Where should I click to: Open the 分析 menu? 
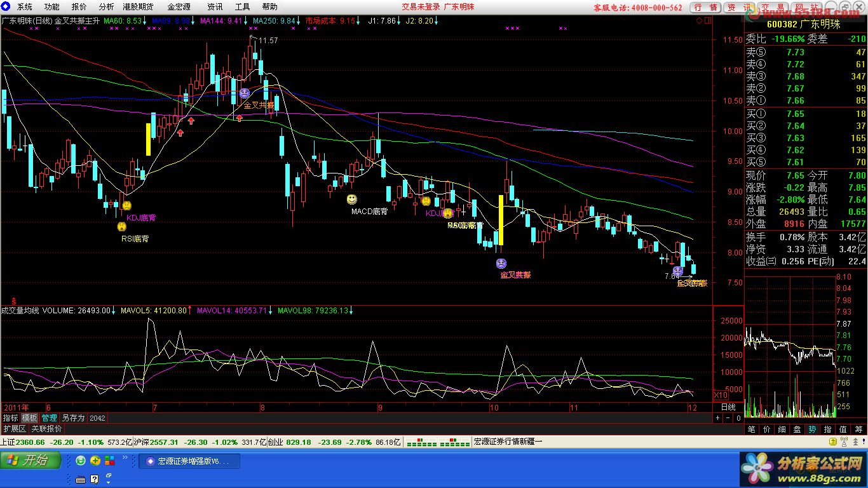[106, 7]
